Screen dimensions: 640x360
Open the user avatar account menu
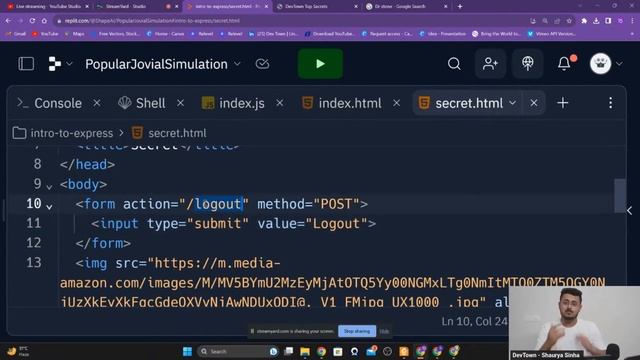[600, 64]
